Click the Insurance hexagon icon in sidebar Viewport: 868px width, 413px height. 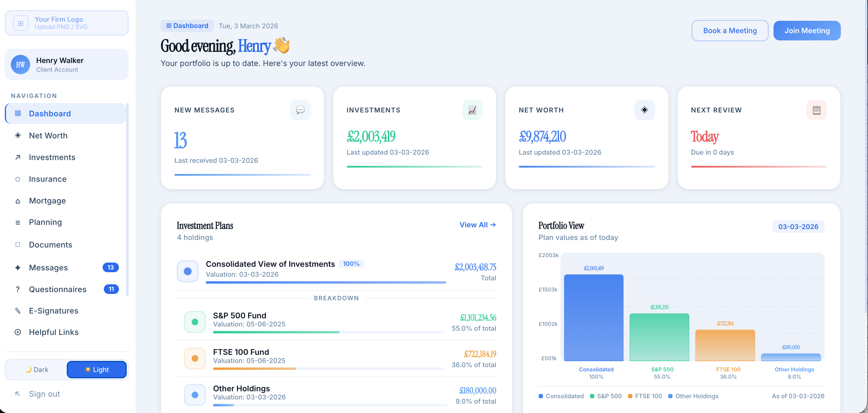18,179
